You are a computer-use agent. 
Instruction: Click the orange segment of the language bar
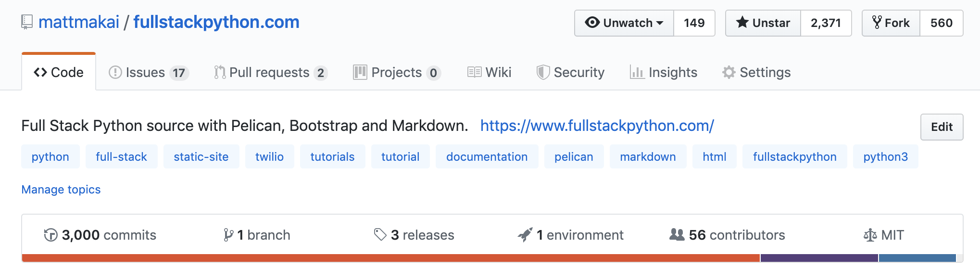[x=391, y=258]
